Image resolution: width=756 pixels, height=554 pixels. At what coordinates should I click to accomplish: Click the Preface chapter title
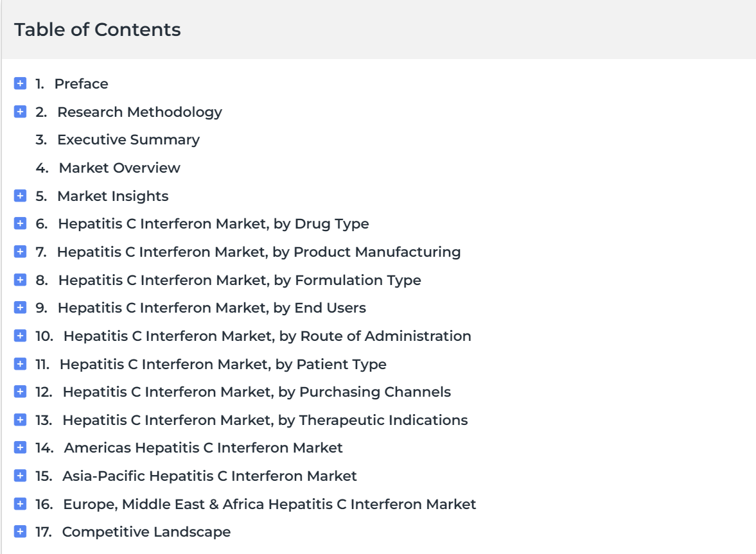tap(81, 84)
